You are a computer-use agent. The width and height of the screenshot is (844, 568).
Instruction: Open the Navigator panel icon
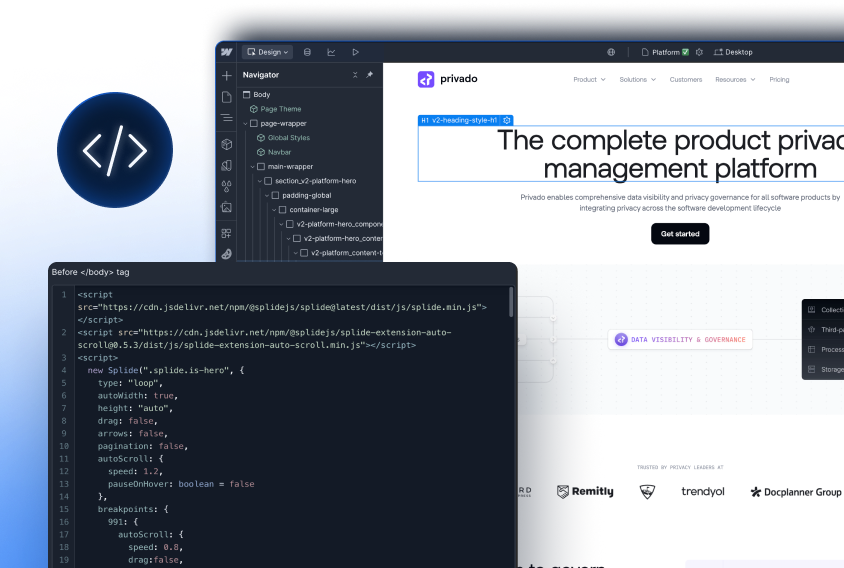pos(227,117)
